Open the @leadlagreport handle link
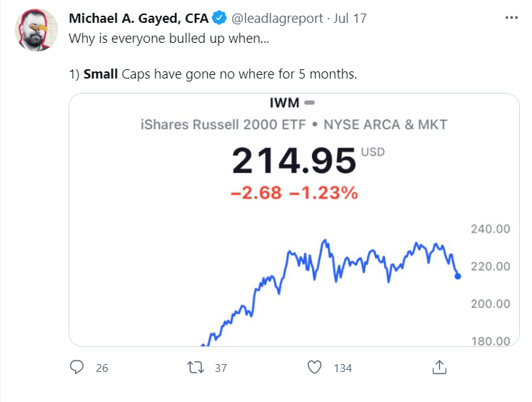This screenshot has height=402, width=532. 277,19
